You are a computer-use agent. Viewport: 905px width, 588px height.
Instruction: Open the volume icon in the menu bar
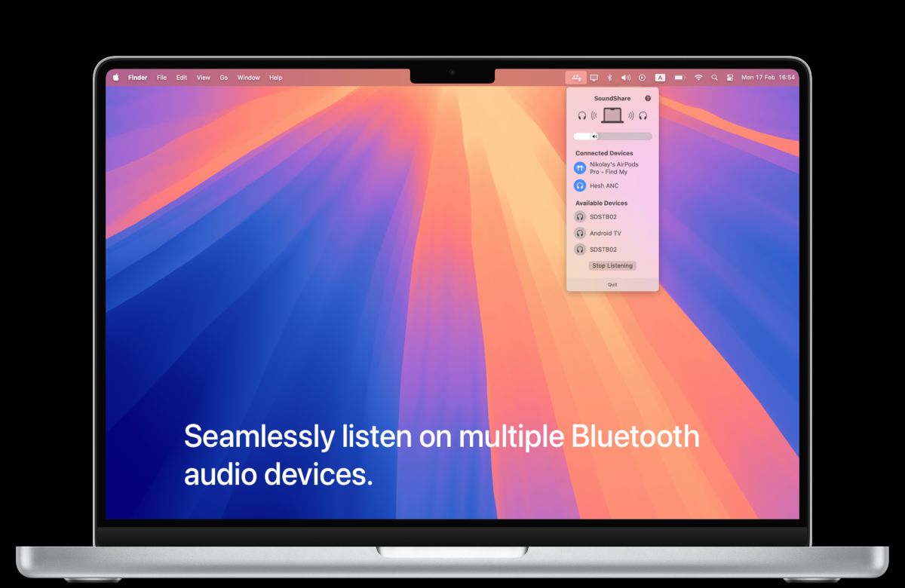click(625, 77)
